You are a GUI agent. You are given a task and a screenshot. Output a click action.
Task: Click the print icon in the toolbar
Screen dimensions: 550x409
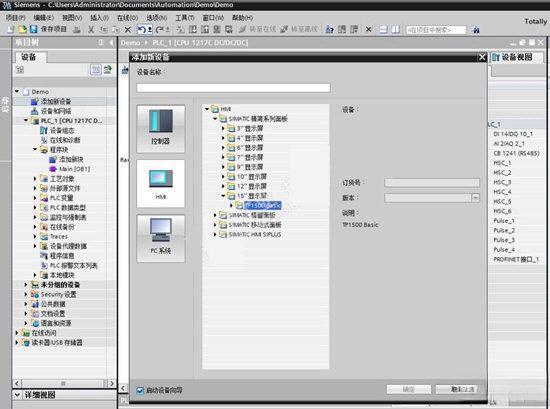pos(76,29)
